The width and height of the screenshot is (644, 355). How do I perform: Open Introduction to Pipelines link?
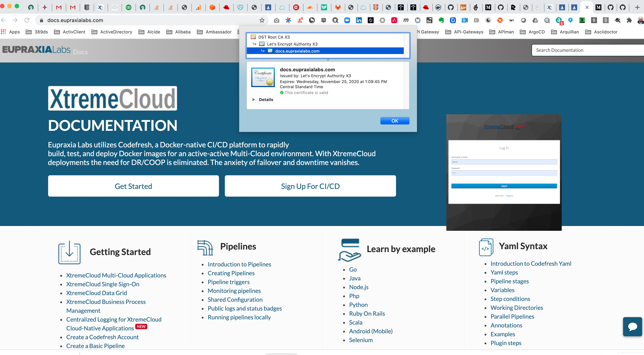point(239,264)
